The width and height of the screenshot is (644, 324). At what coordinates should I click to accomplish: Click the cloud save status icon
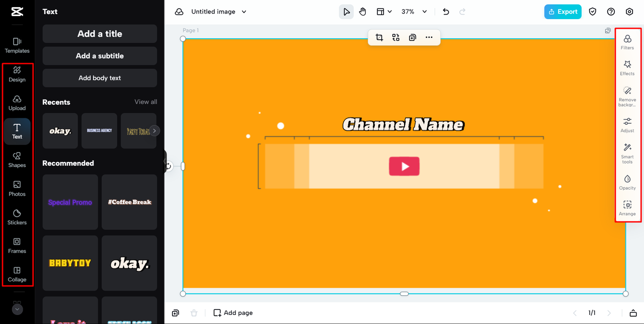point(179,12)
